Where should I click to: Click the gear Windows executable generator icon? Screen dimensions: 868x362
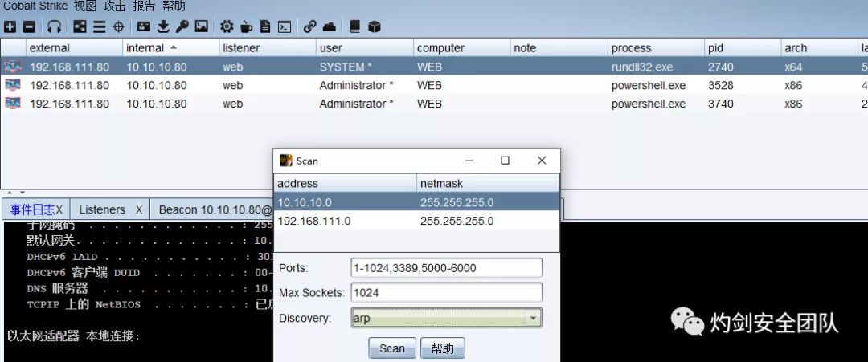(x=227, y=26)
